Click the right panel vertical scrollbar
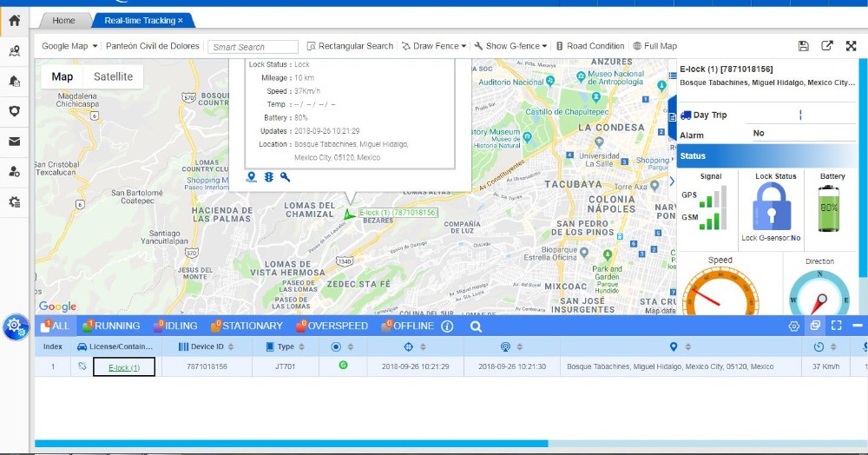 tap(864, 168)
